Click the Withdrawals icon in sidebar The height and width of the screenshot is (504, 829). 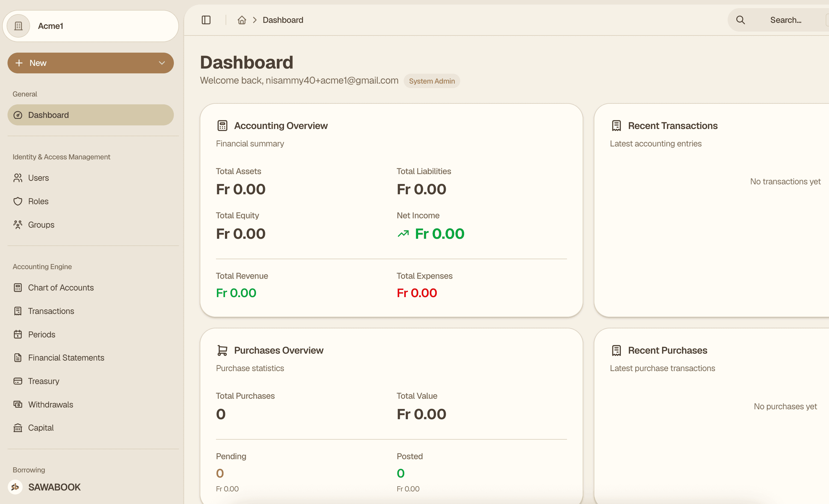(x=18, y=404)
